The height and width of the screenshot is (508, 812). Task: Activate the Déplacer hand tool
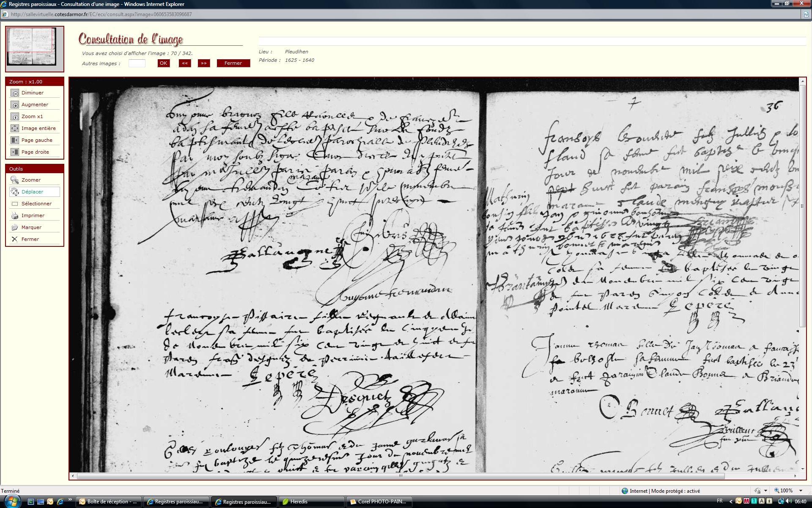[15, 192]
